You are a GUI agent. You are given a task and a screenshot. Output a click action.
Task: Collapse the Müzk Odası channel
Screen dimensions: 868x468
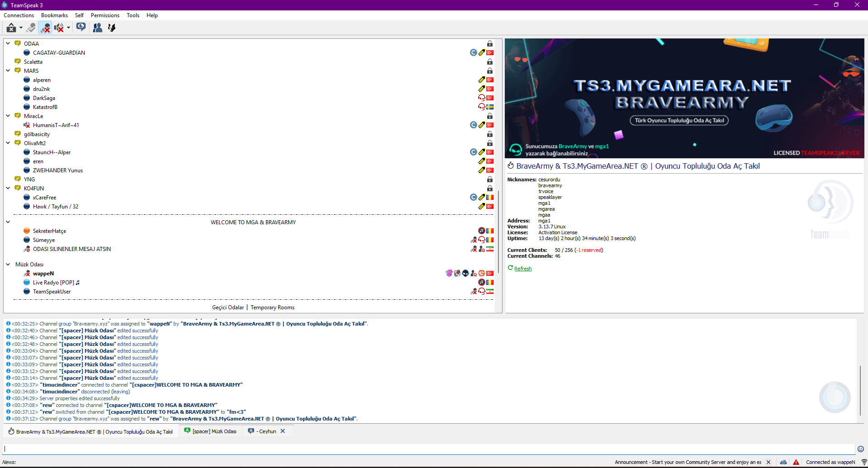8,265
